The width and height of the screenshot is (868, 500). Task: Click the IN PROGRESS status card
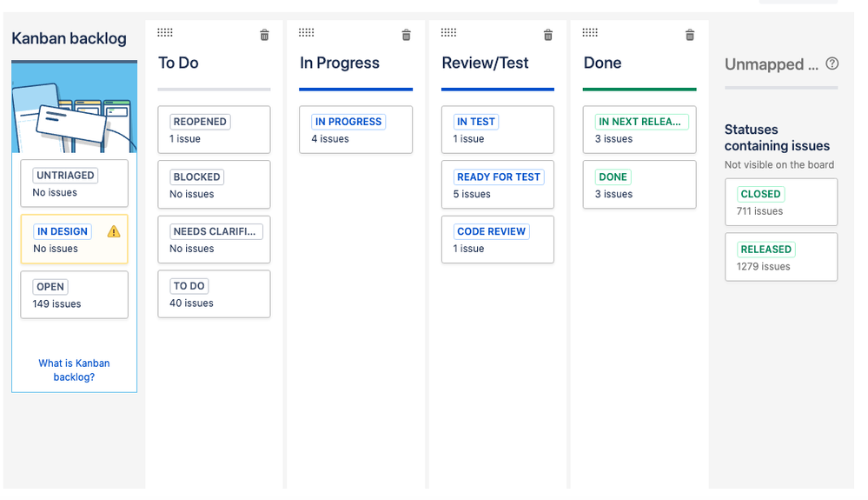click(356, 130)
